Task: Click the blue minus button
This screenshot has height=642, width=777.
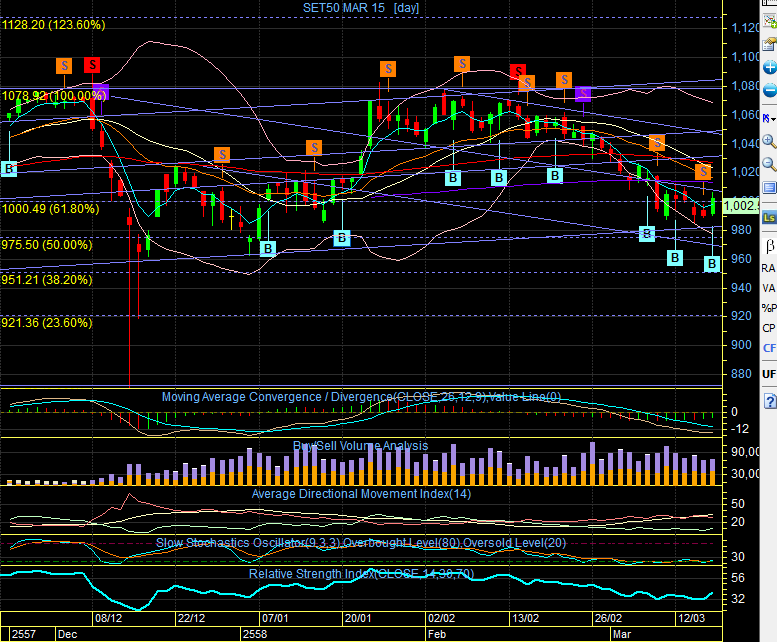Action: pyautogui.click(x=770, y=91)
